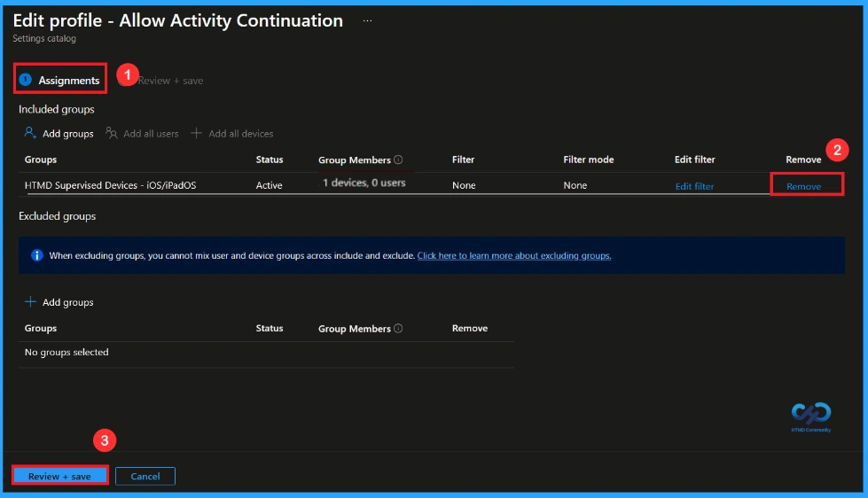Viewport: 868px width, 498px height.
Task: Click the Groups header in Included groups table
Action: coord(41,160)
